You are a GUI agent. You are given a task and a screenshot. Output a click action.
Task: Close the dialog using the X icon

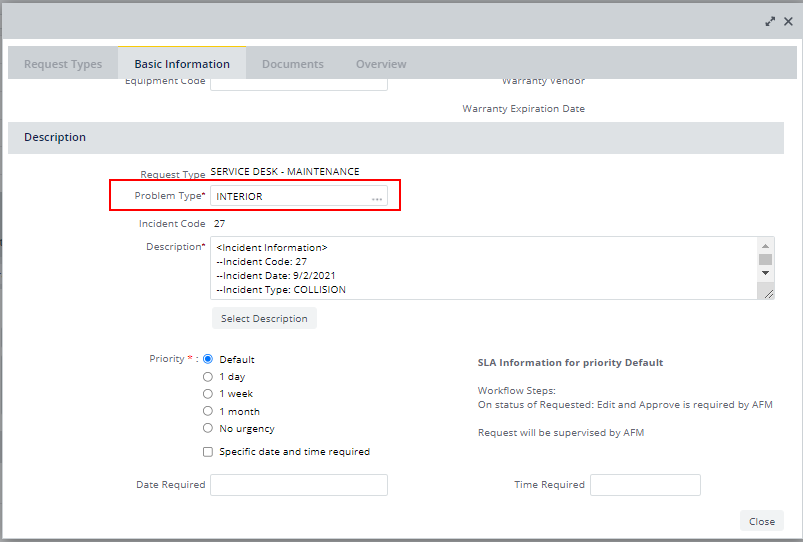pyautogui.click(x=788, y=22)
